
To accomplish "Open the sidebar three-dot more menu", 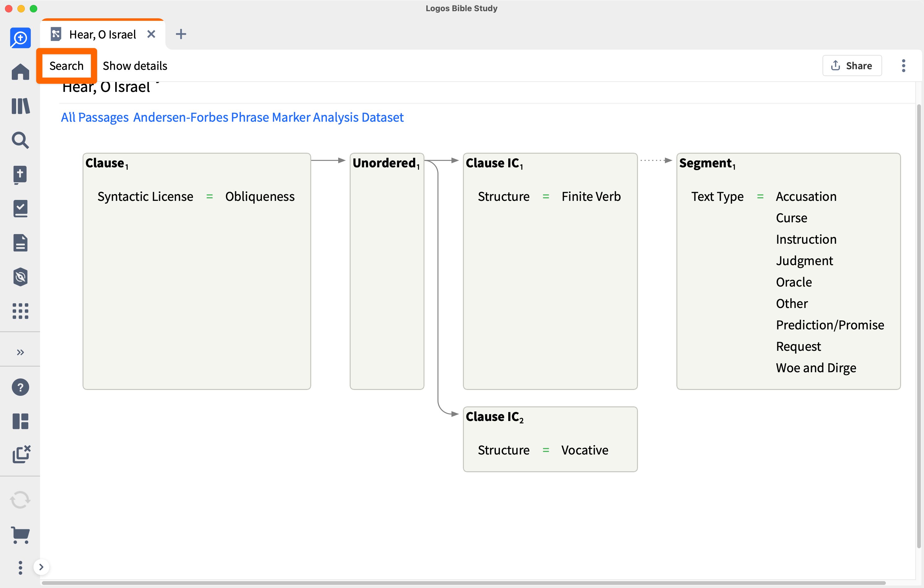I will (x=20, y=567).
